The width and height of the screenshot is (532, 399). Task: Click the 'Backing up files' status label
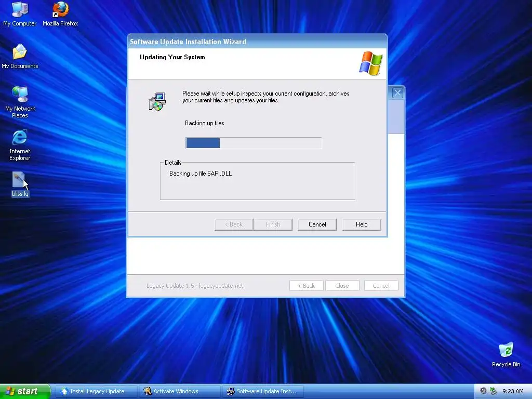[204, 123]
